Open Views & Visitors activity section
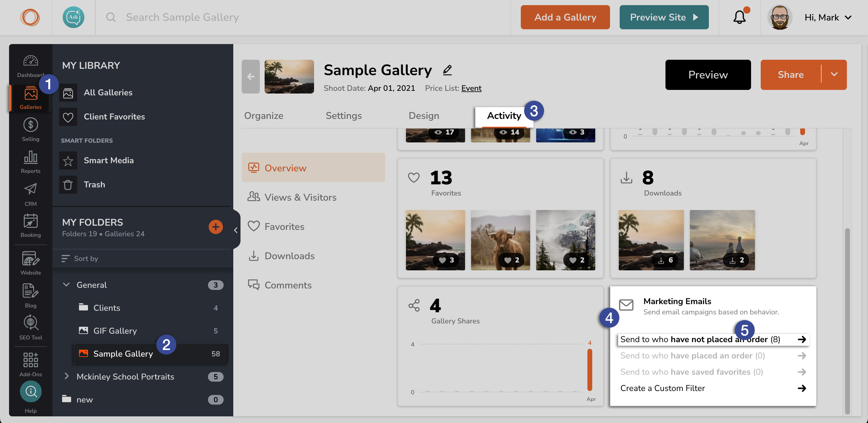Image resolution: width=868 pixels, height=423 pixels. coord(300,197)
